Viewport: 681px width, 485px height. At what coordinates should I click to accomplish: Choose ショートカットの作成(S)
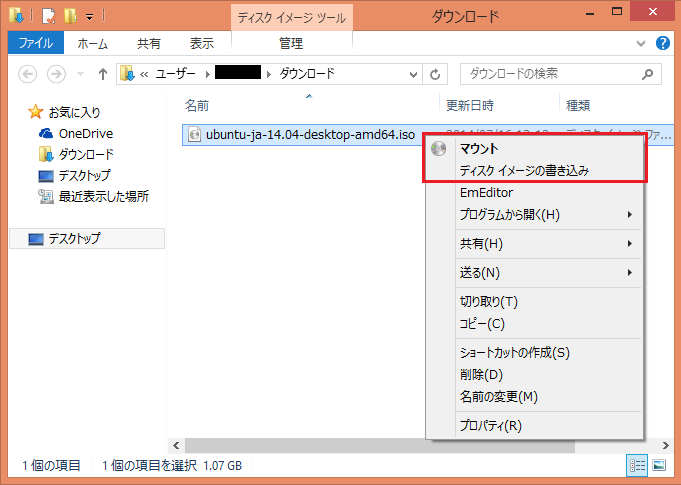pos(535,353)
